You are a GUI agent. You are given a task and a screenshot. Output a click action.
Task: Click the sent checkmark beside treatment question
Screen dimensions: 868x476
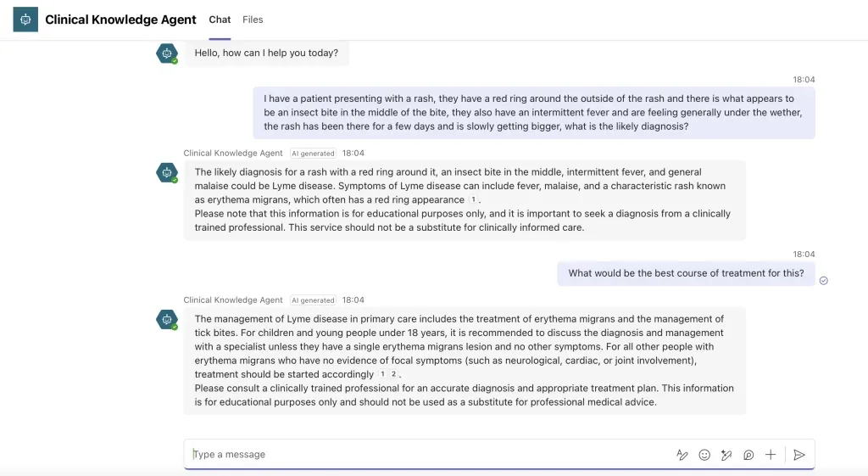[824, 281]
